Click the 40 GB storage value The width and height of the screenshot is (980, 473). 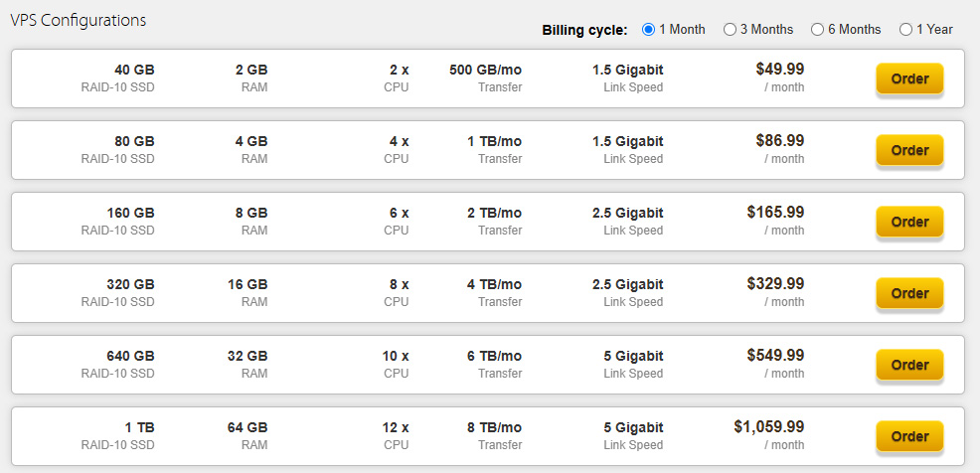click(134, 70)
